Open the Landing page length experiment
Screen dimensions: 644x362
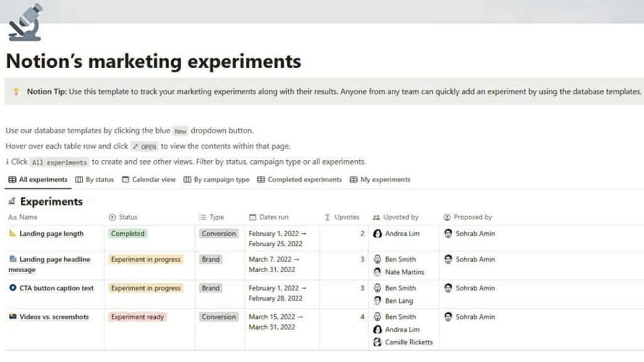click(53, 233)
